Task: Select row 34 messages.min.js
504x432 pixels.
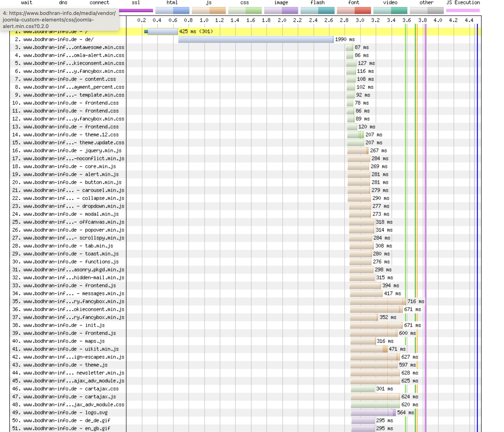Action: click(68, 294)
